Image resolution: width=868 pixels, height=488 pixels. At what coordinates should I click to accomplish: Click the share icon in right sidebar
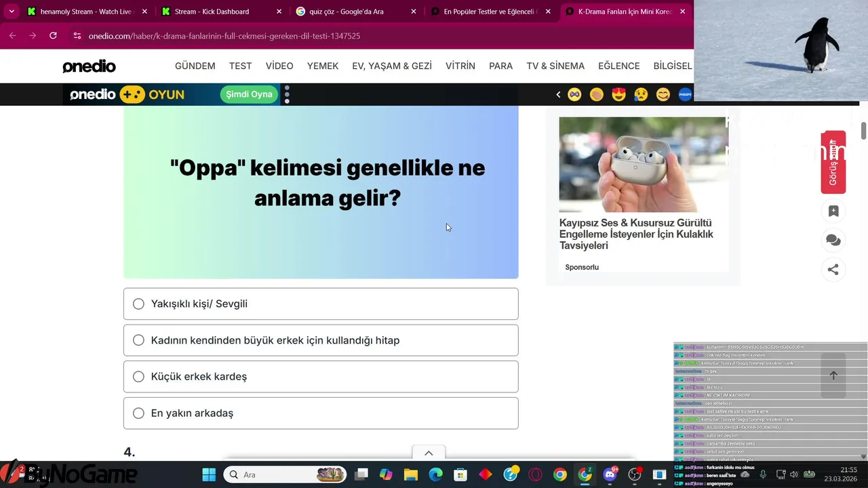pos(833,269)
